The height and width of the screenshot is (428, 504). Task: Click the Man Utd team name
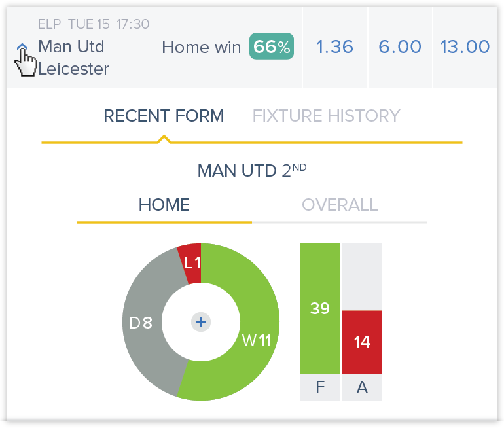pos(71,46)
